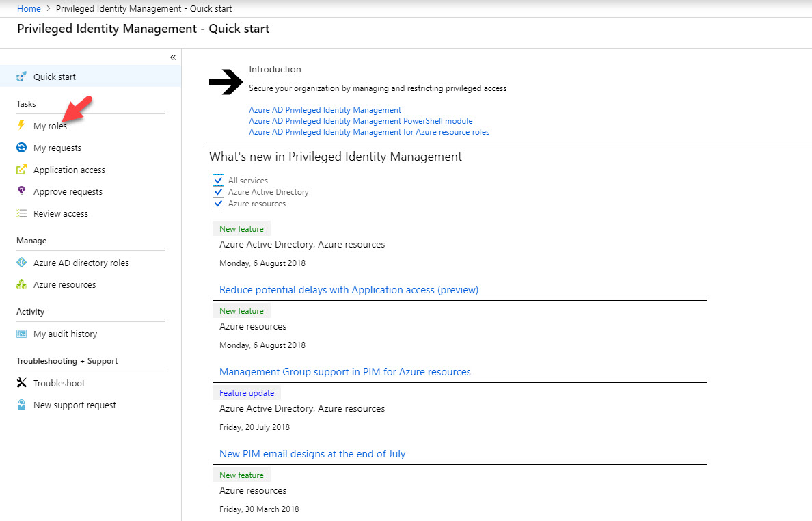Open the Azure AD Privileged Identity Management link
The height and width of the screenshot is (521, 812).
(325, 110)
